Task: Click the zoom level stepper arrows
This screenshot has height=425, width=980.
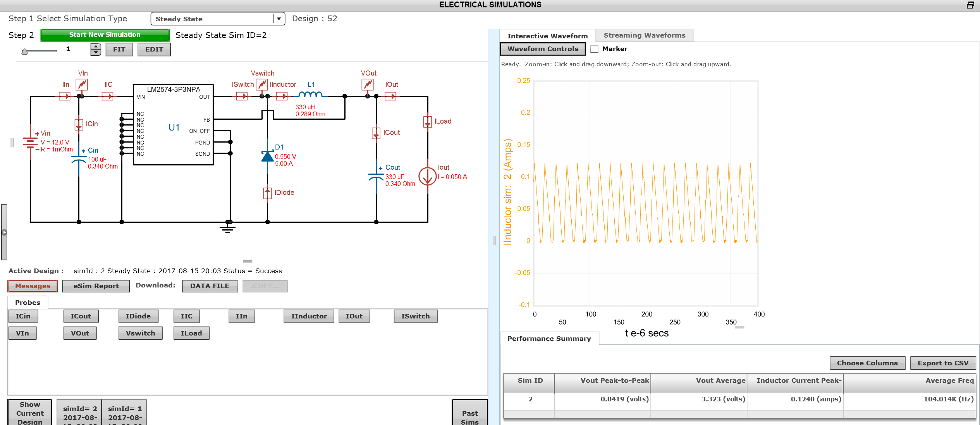Action: pos(96,50)
